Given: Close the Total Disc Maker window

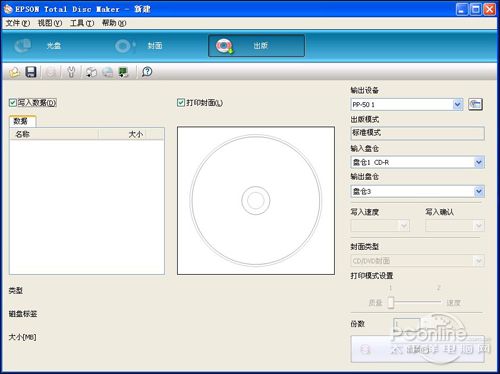Looking at the screenshot, I should (489, 9).
